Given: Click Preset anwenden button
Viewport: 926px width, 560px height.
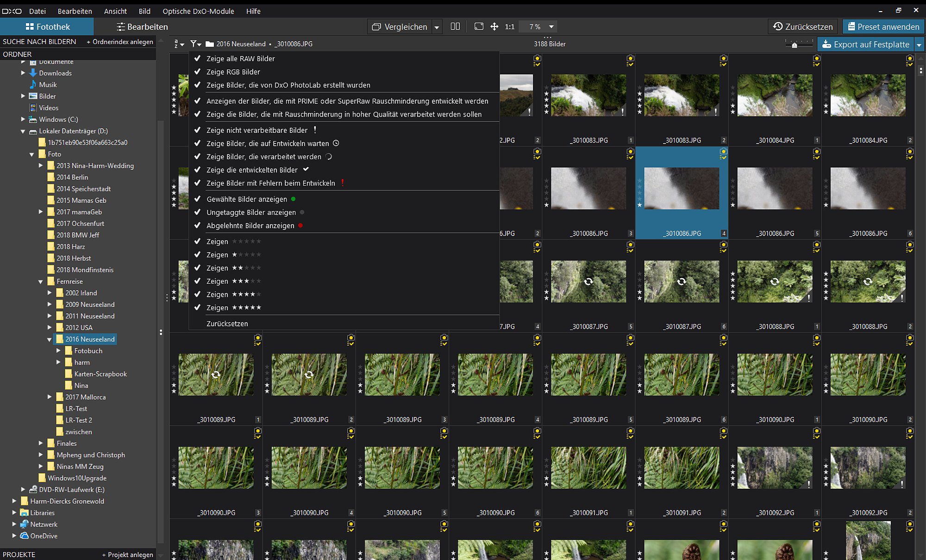Looking at the screenshot, I should point(883,27).
